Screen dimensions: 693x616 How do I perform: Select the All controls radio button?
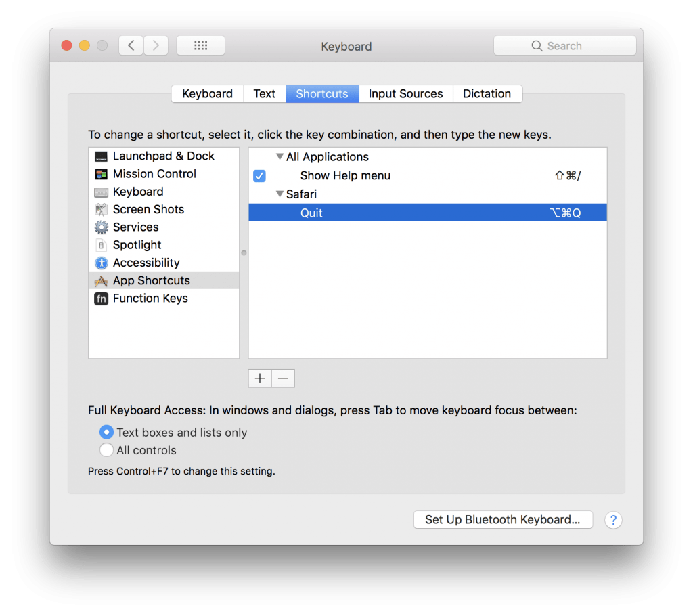click(x=106, y=450)
